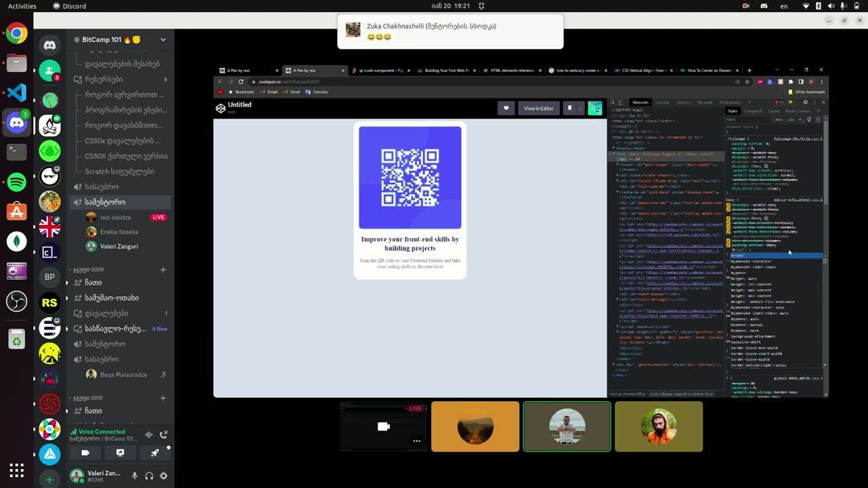The image size is (868, 488).
Task: Select the Computed tab in DevTools styles
Action: click(753, 111)
